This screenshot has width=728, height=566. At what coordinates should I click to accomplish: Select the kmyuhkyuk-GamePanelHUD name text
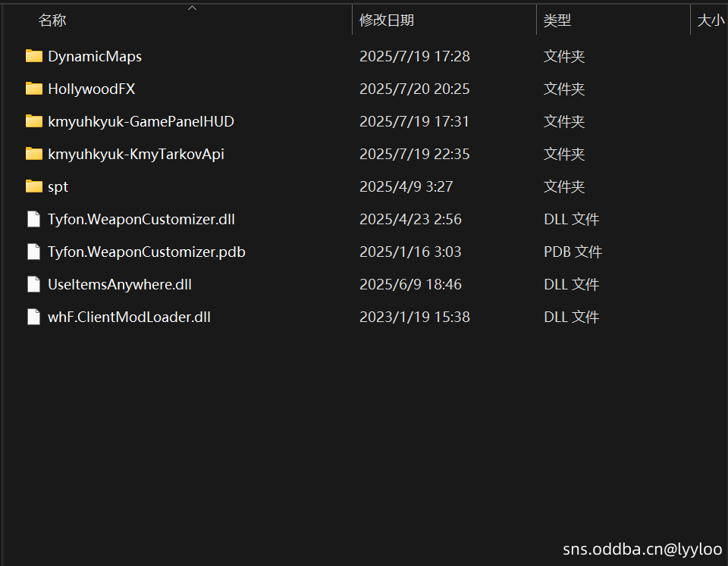[x=141, y=121]
